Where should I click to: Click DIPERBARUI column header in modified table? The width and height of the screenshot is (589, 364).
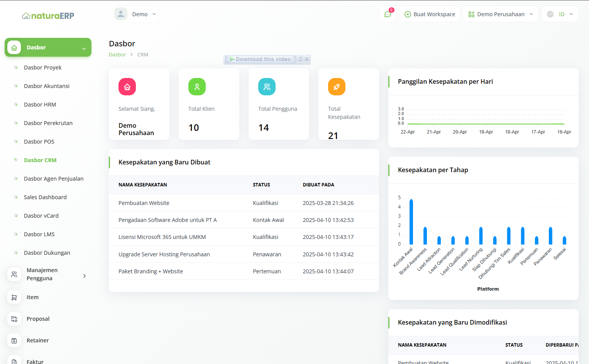[562, 345]
